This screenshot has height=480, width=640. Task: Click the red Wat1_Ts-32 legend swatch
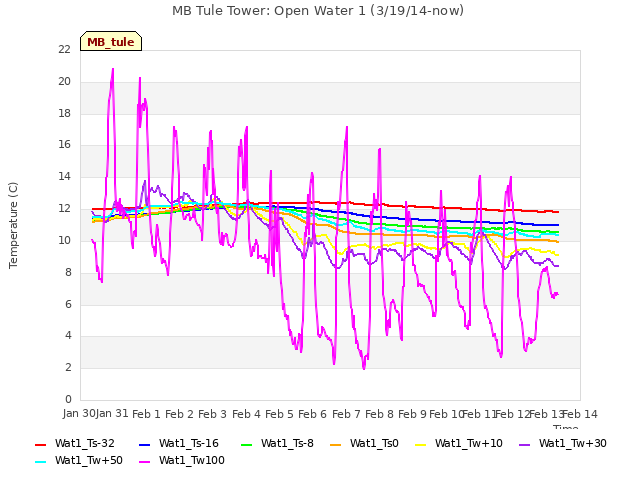point(40,444)
